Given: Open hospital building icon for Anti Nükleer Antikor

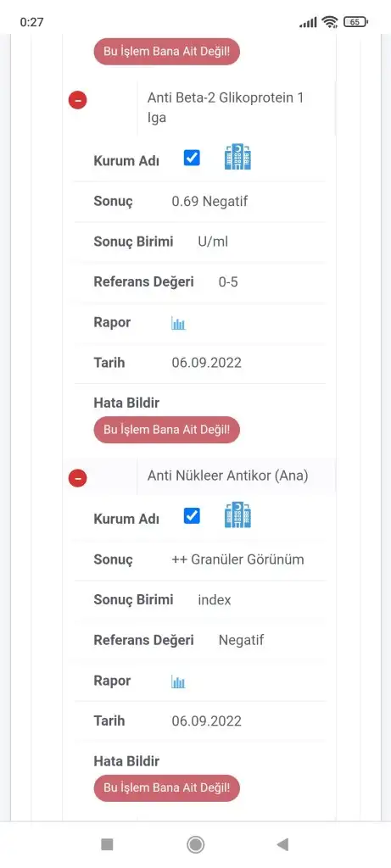Looking at the screenshot, I should [x=237, y=515].
